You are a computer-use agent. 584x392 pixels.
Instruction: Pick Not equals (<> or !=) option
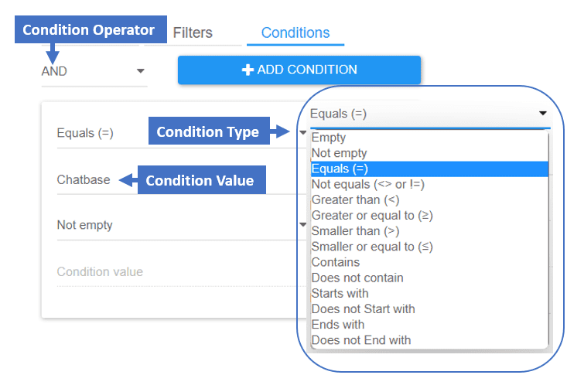[429, 184]
